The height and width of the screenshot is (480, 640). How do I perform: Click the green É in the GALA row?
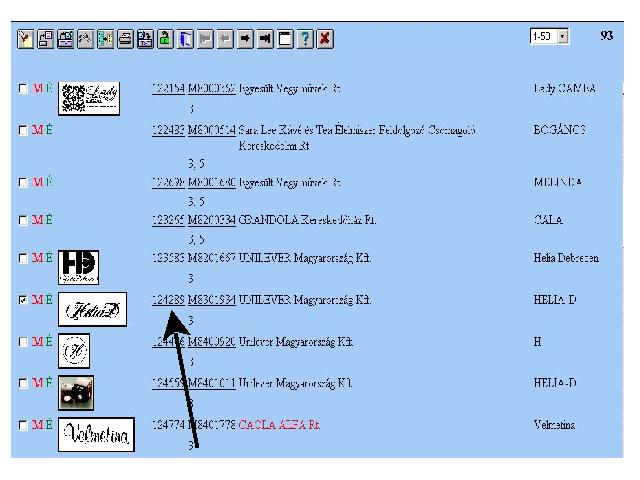pyautogui.click(x=49, y=220)
